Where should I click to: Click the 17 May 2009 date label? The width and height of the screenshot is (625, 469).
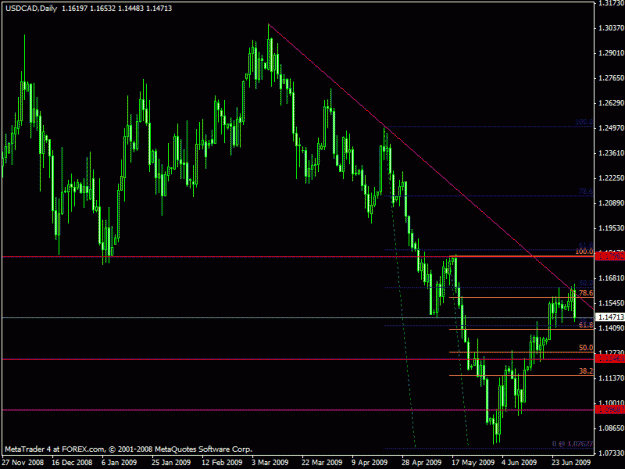(x=473, y=463)
